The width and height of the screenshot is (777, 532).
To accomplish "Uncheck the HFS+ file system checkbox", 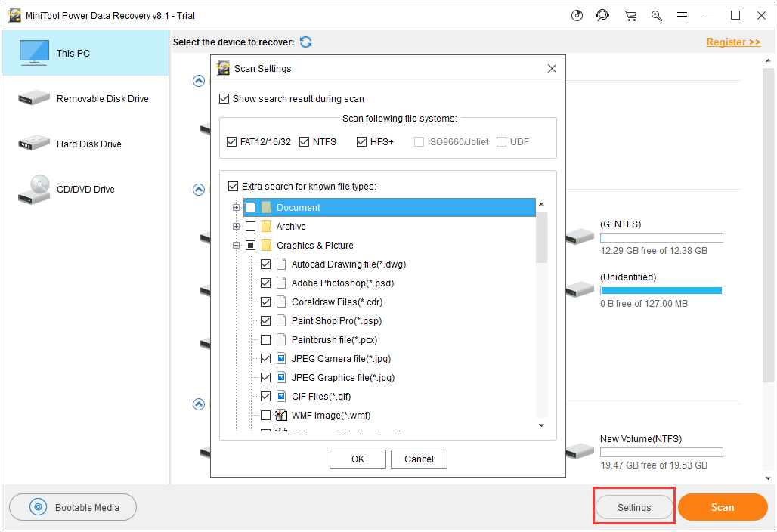I will pos(361,141).
